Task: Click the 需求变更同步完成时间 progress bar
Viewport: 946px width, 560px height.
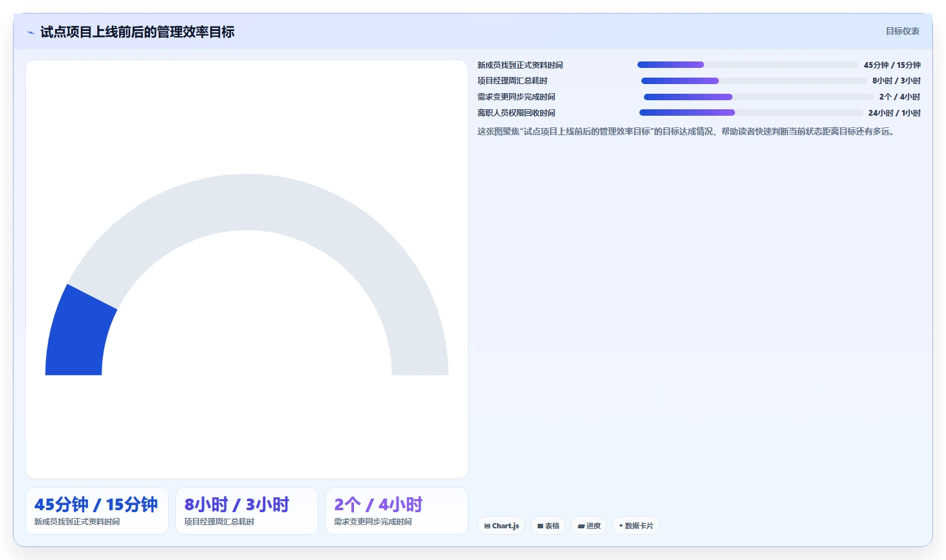Action: pyautogui.click(x=758, y=97)
